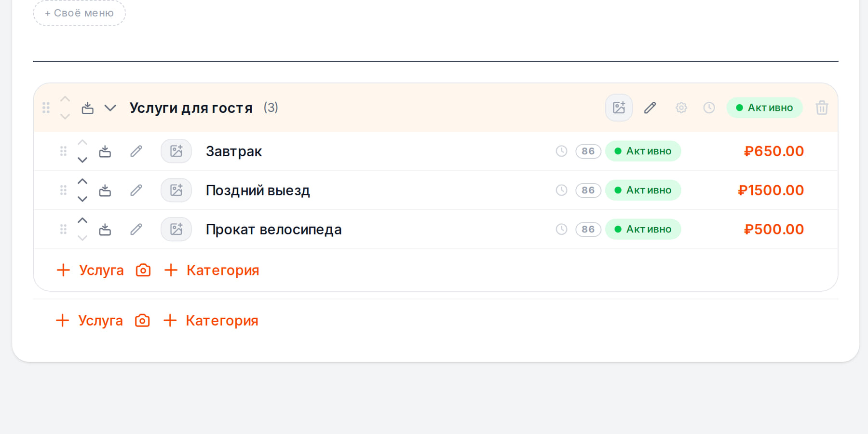Add 'Услуга' inside the 'Услуги для гостя' category

(x=90, y=270)
